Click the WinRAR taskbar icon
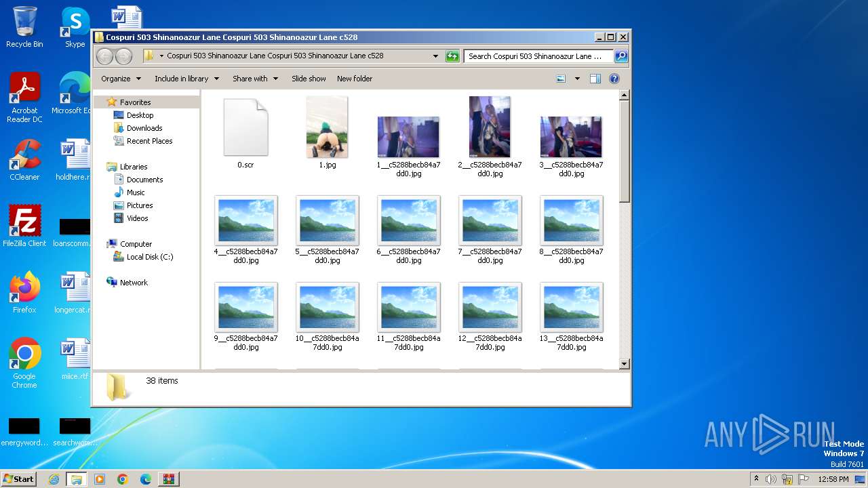 coord(168,479)
